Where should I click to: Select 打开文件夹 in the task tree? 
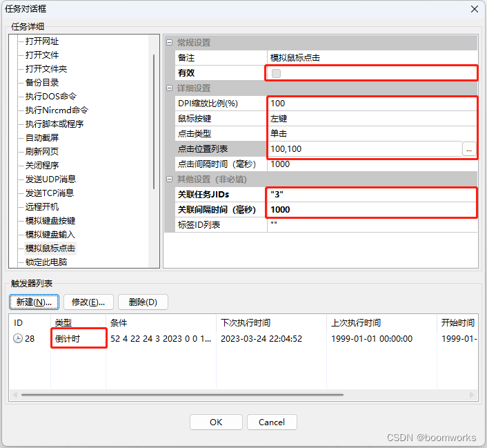point(46,69)
